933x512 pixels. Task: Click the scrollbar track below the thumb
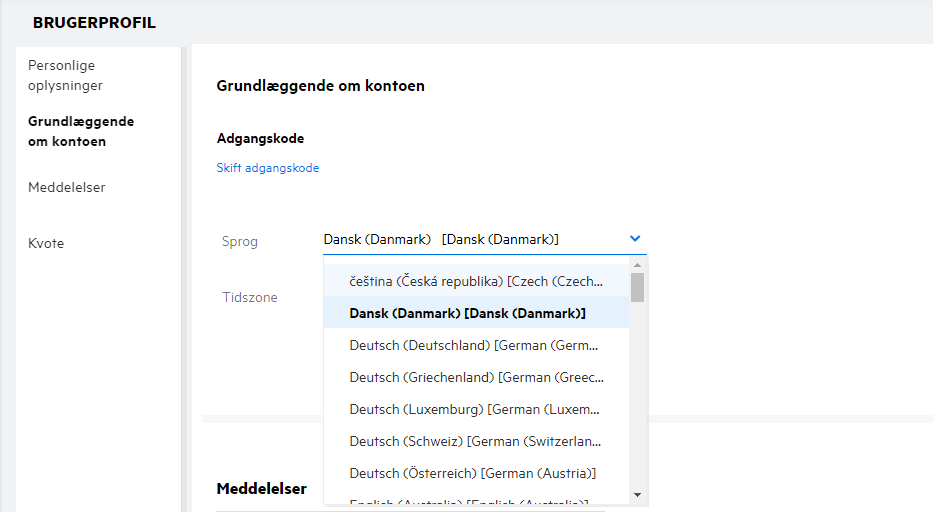pos(637,400)
